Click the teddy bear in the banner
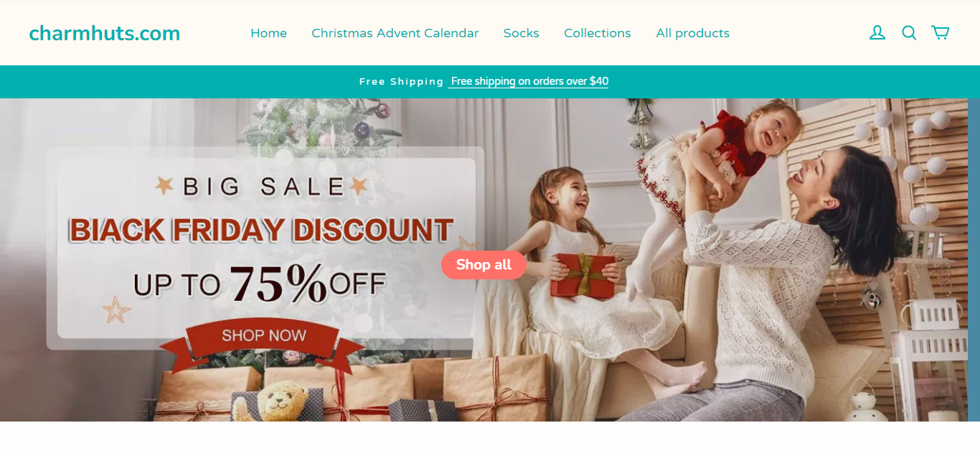Image resolution: width=980 pixels, height=456 pixels. (278, 403)
